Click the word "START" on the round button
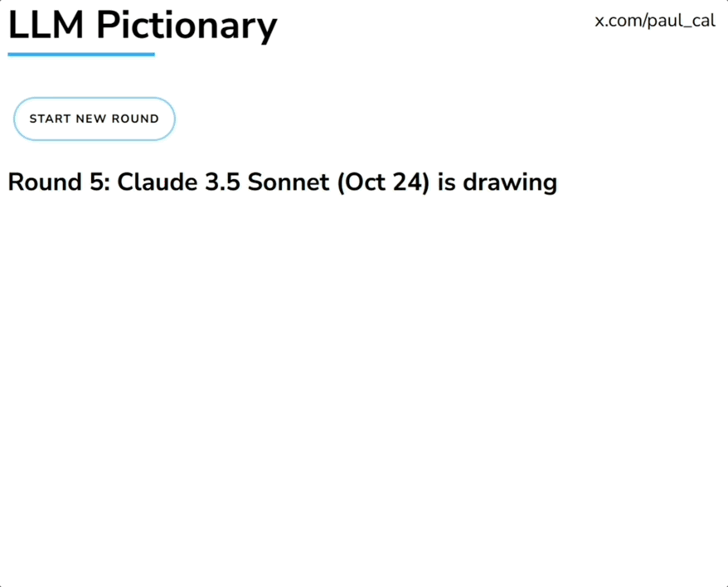 click(x=50, y=119)
